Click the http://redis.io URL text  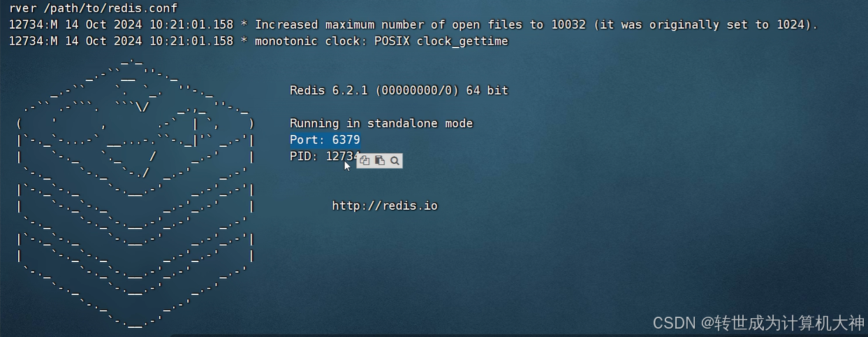(385, 206)
